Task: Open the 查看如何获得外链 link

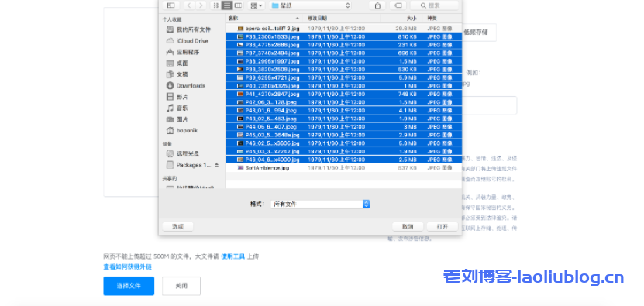Action: click(x=128, y=267)
